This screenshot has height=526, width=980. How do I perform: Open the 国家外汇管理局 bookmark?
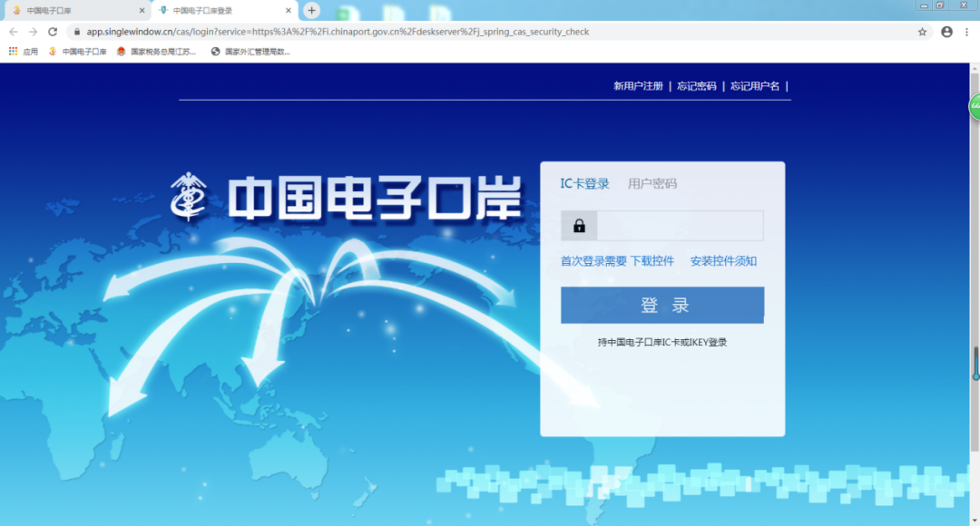[250, 51]
